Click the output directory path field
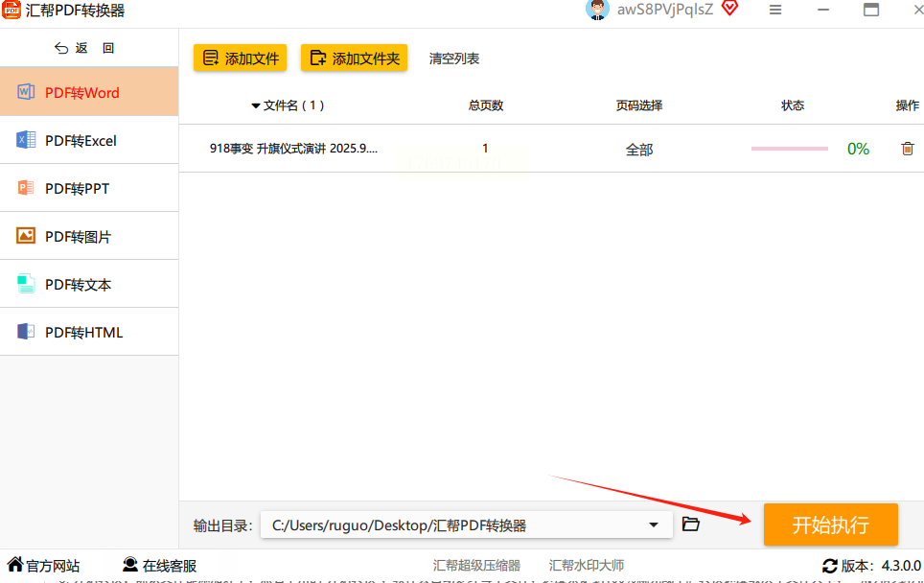 pos(466,525)
